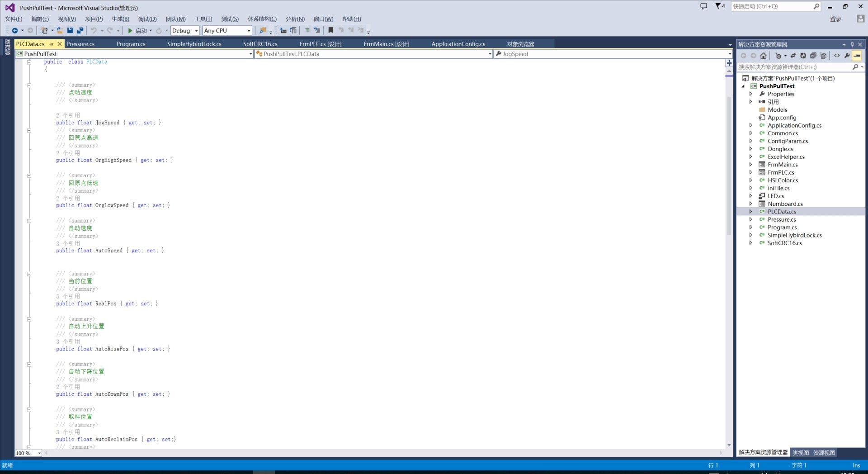Expand the Properties node in Solution Explorer
Image resolution: width=868 pixels, height=474 pixels.
tap(751, 94)
